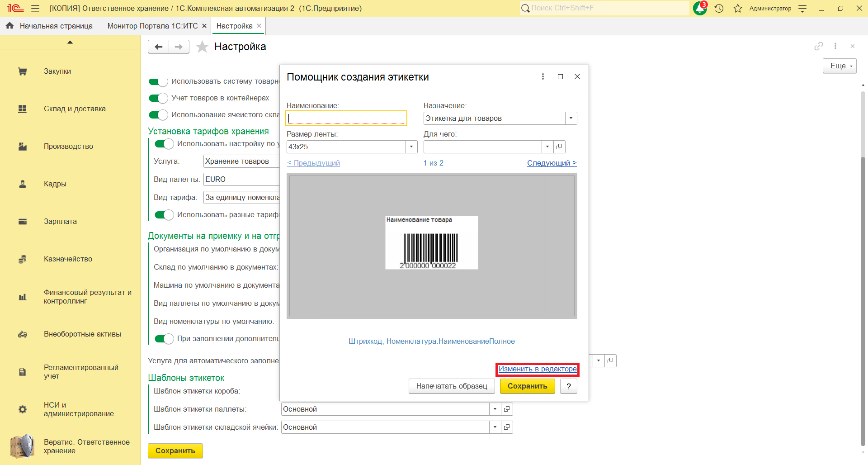The image size is (868, 465).
Task: Open dialog's three-dot options menu
Action: [x=542, y=76]
